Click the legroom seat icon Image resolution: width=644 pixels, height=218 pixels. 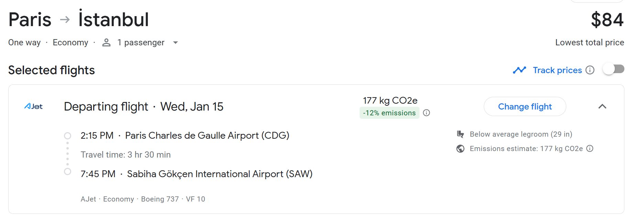[x=460, y=134]
